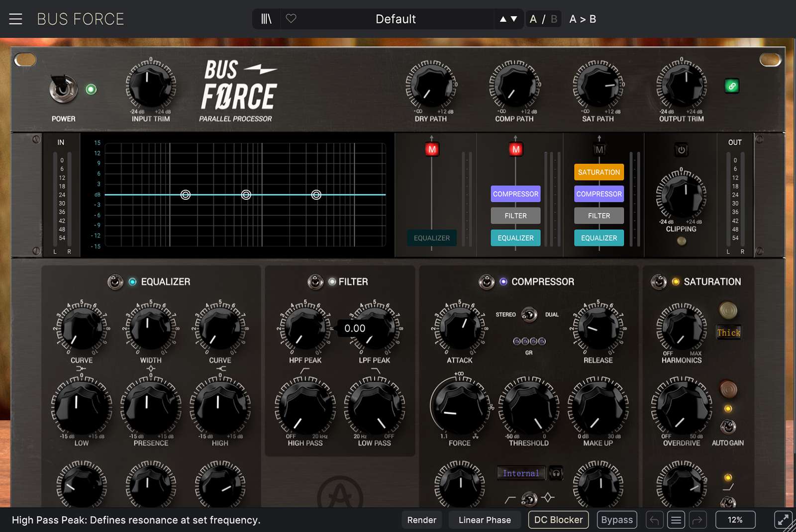Open the hamburger main menu

click(15, 19)
